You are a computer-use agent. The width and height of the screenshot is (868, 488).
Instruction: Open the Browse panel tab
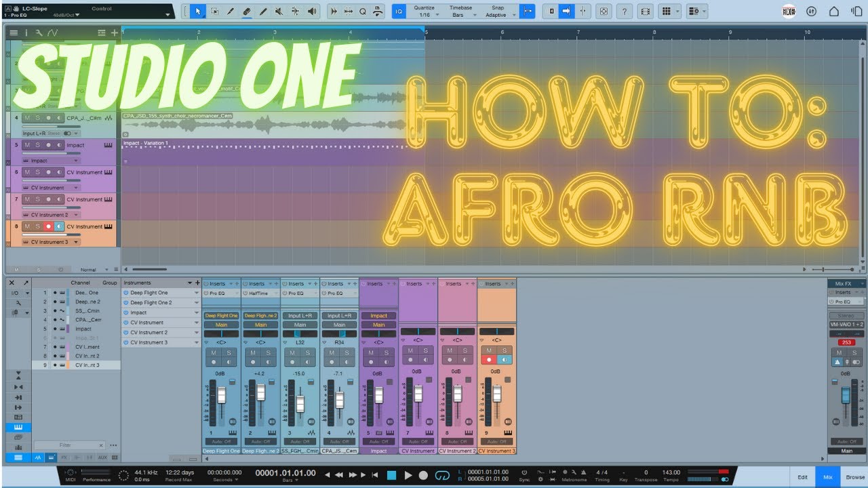[x=854, y=477]
